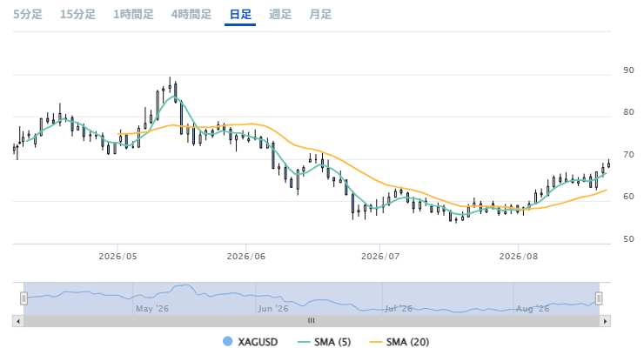Choose the 4時間足 timeframe tab

point(191,15)
